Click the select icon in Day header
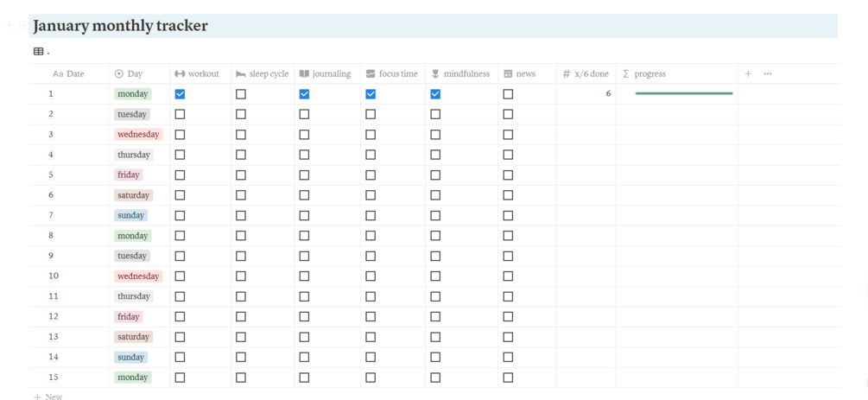This screenshot has width=868, height=400. pyautogui.click(x=118, y=73)
